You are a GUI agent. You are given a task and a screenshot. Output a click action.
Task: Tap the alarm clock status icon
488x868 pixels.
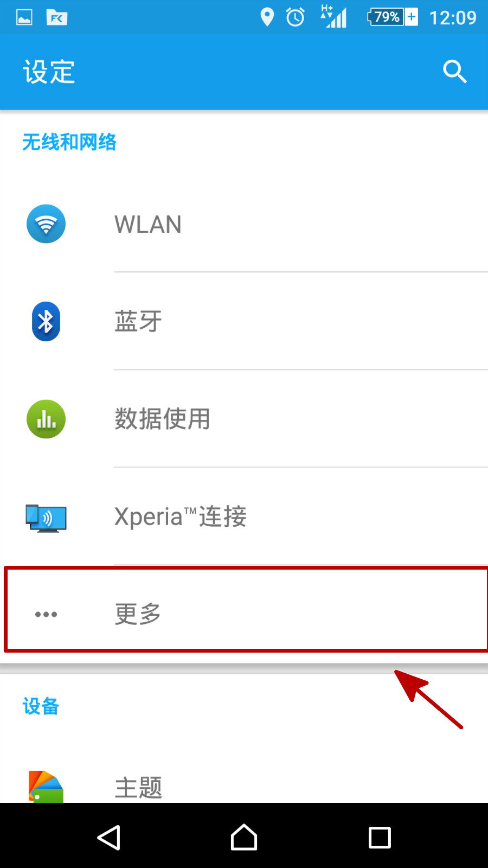pos(296,17)
